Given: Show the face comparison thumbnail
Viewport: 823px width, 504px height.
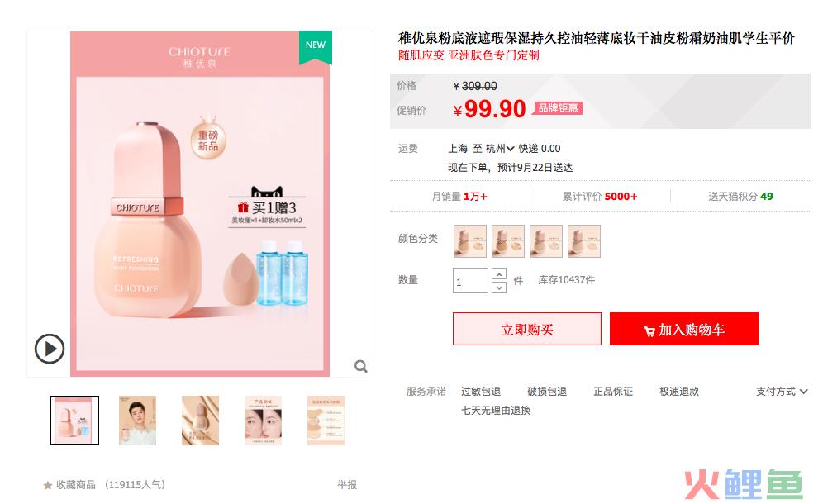Looking at the screenshot, I should [x=263, y=421].
